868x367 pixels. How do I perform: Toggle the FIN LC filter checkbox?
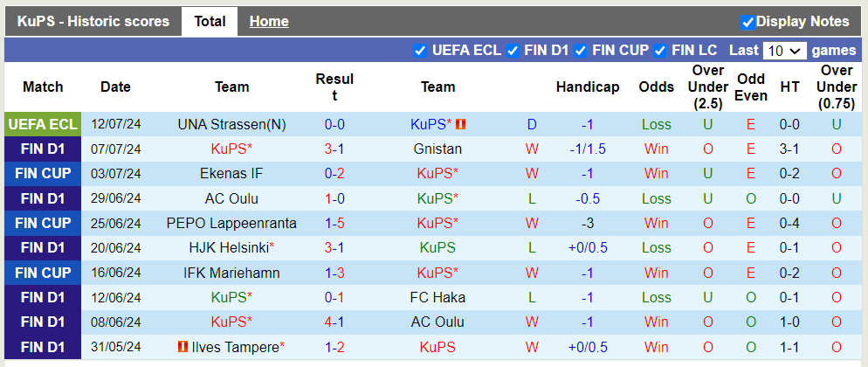pos(660,51)
